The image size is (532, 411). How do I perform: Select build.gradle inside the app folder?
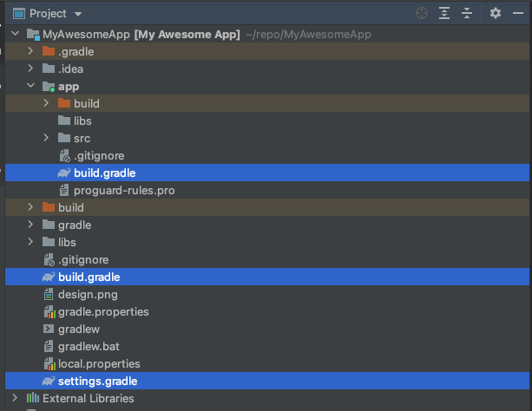coord(104,173)
